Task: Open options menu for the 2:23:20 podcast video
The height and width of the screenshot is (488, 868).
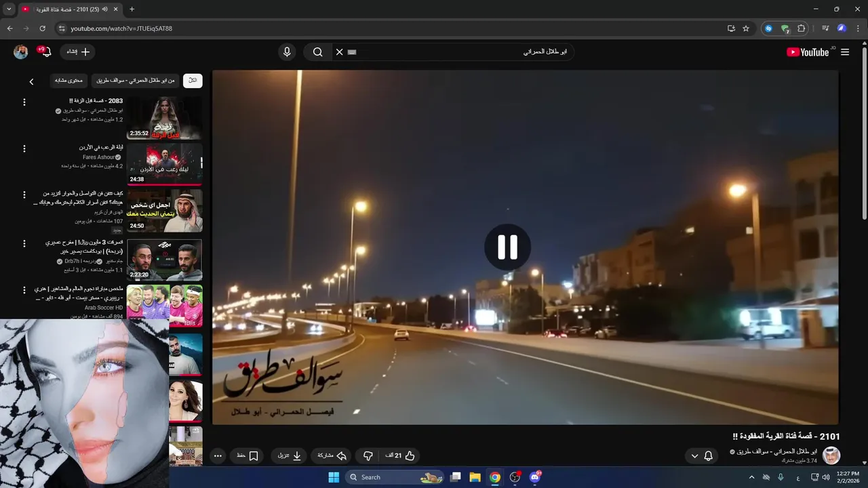Action: (24, 244)
